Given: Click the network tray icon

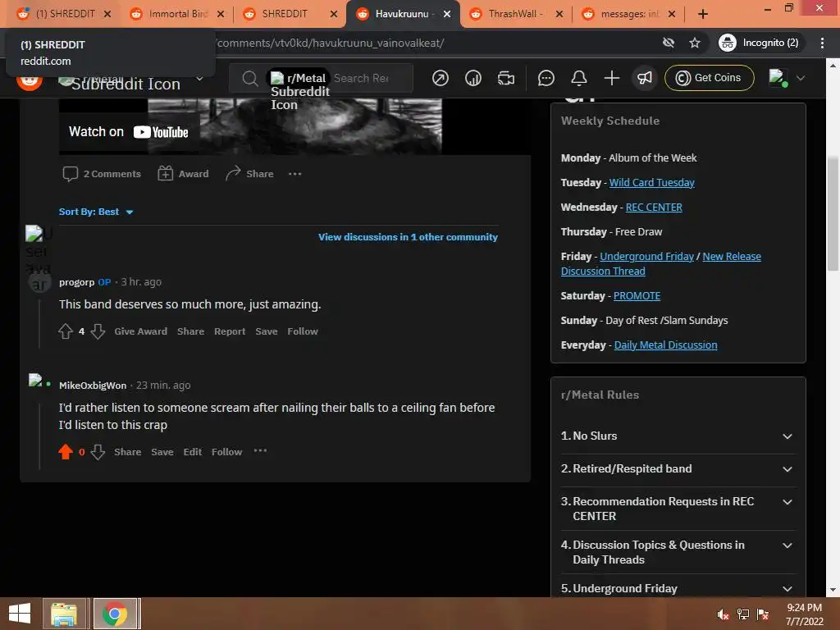Looking at the screenshot, I should pos(743,614).
